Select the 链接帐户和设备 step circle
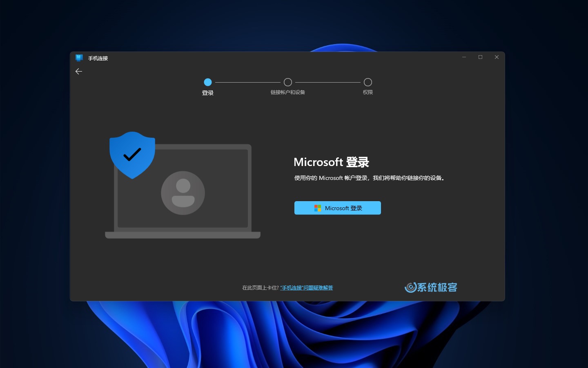This screenshot has width=588, height=368. pyautogui.click(x=288, y=82)
